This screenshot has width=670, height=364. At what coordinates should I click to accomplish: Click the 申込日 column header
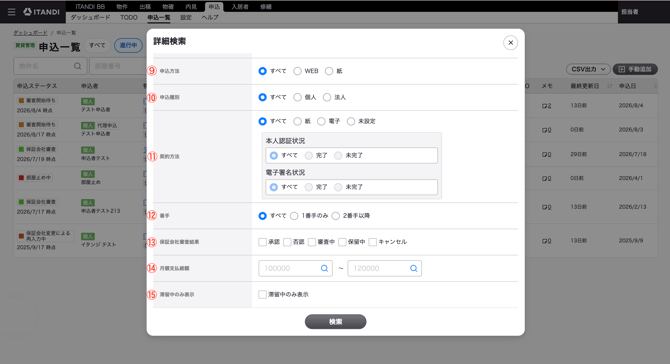pyautogui.click(x=628, y=86)
